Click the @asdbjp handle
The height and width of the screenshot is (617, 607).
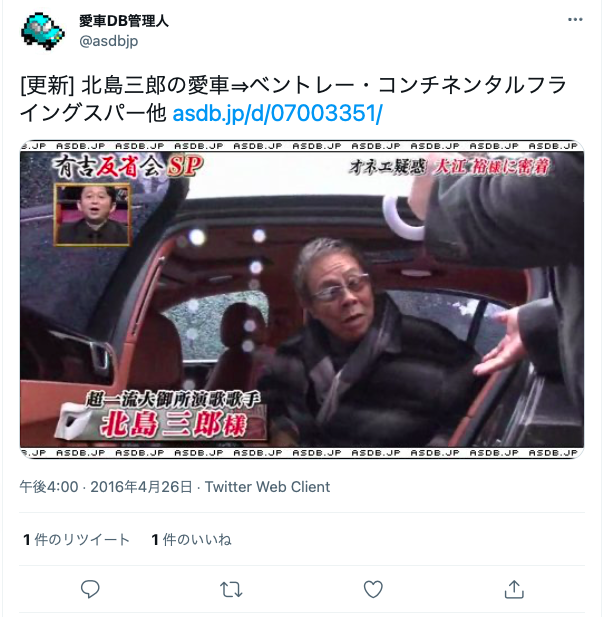[109, 41]
